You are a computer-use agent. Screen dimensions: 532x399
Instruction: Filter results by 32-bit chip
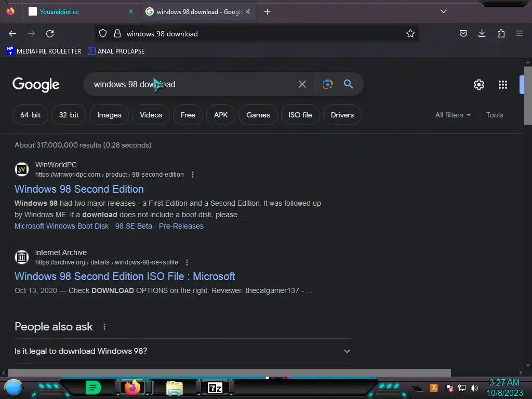[69, 115]
